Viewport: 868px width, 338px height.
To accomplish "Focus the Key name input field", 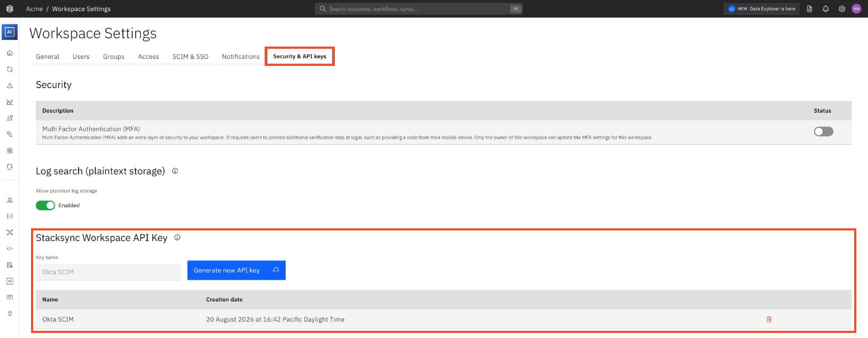I will [108, 272].
